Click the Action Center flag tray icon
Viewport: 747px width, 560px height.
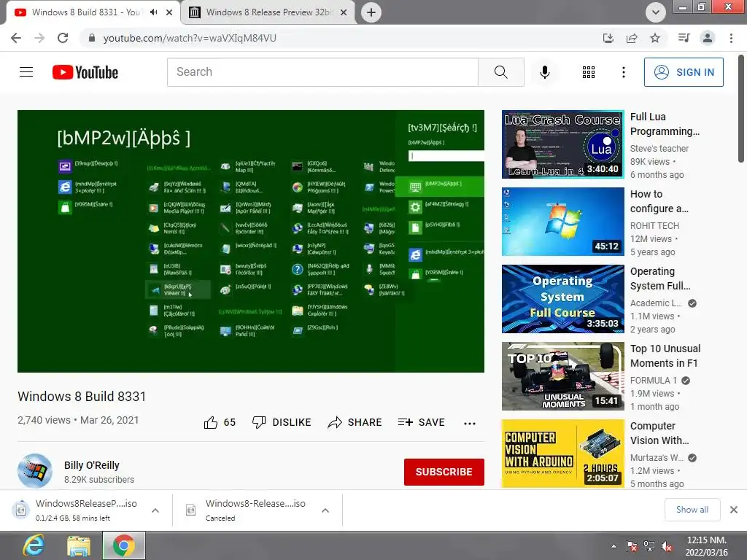[x=632, y=546]
